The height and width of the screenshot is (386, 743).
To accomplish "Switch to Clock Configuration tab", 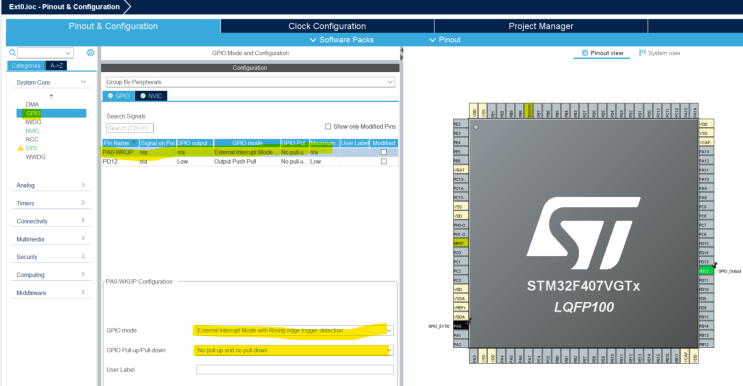I will pos(327,26).
